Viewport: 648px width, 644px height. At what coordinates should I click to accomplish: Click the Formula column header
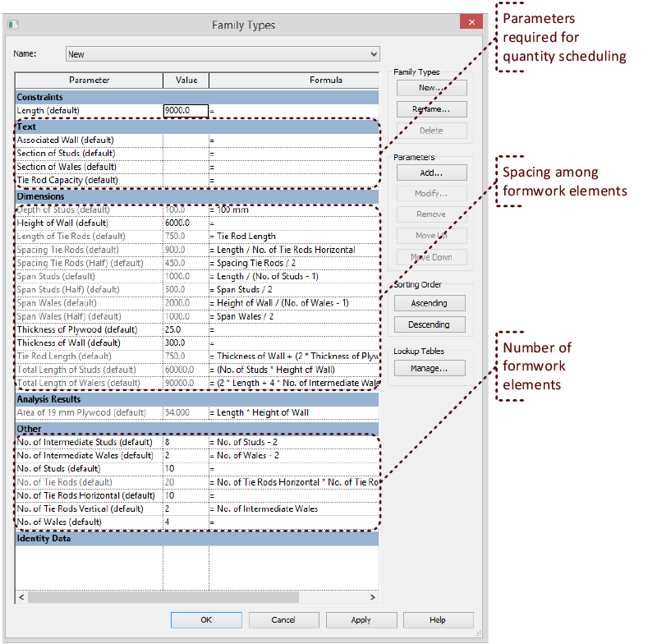point(293,80)
